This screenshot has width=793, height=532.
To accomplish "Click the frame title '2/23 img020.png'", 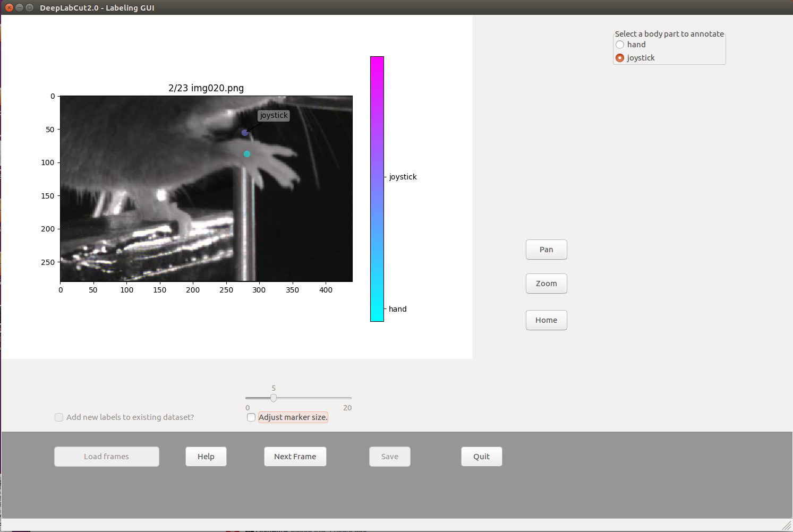I will pos(206,88).
